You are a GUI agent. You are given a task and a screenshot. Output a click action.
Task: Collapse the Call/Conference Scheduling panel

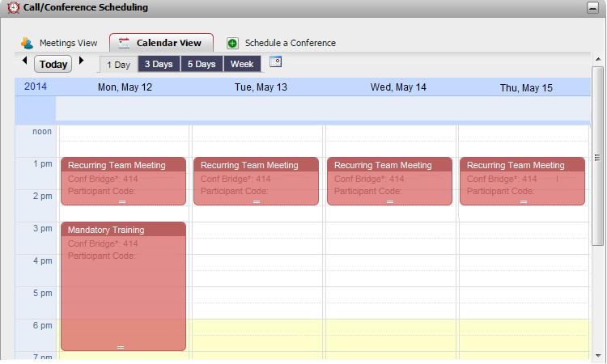coord(592,7)
